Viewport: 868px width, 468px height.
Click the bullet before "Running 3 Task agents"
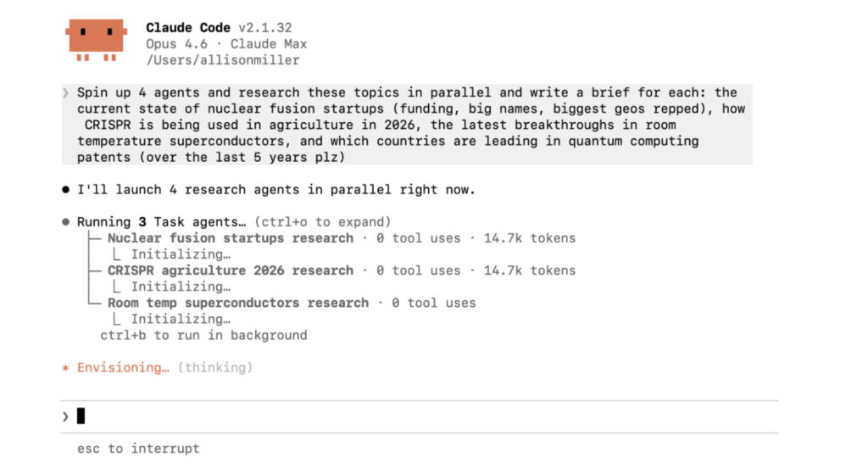pos(65,222)
